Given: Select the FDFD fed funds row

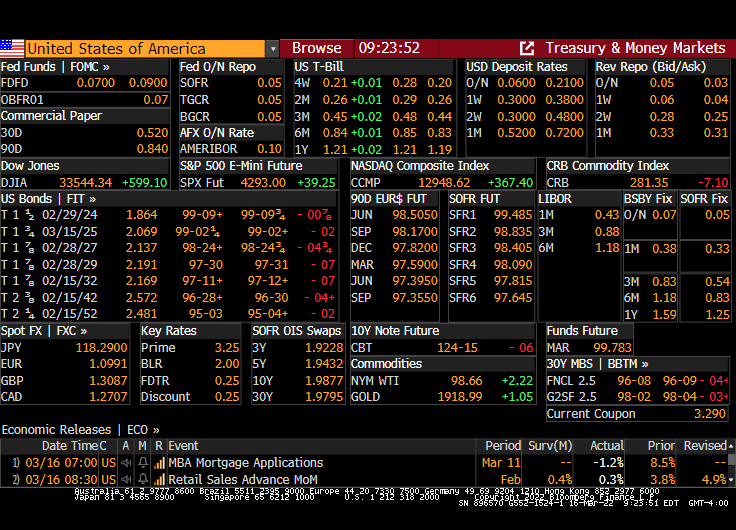Looking at the screenshot, I should (84, 83).
